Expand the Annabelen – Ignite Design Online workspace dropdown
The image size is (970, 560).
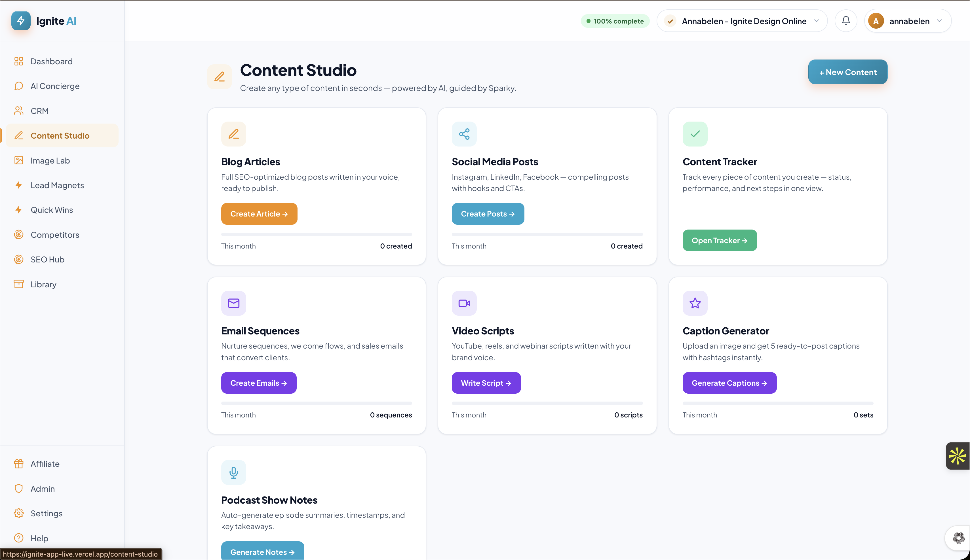742,21
